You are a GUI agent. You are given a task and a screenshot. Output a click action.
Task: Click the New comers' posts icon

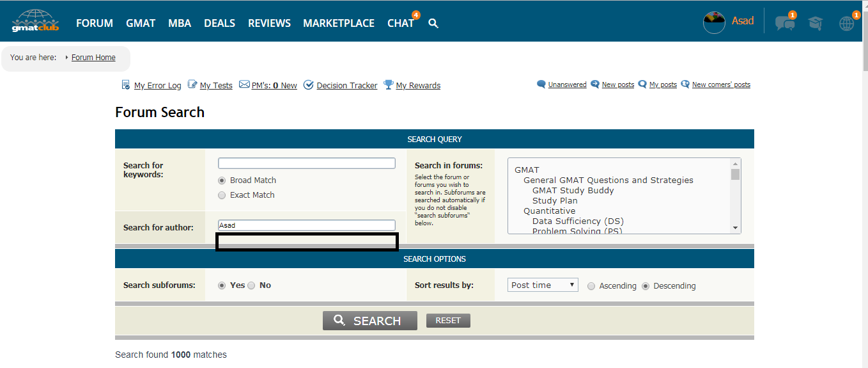pyautogui.click(x=685, y=84)
